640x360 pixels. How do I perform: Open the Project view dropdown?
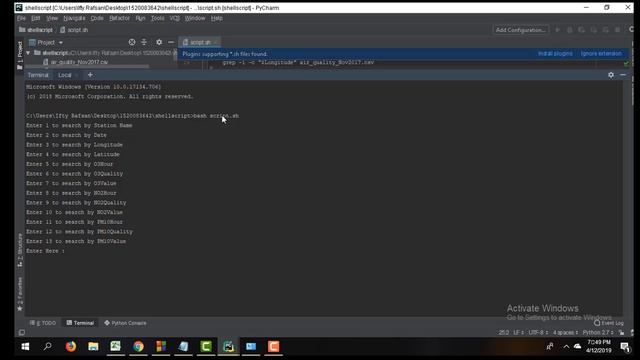46,42
